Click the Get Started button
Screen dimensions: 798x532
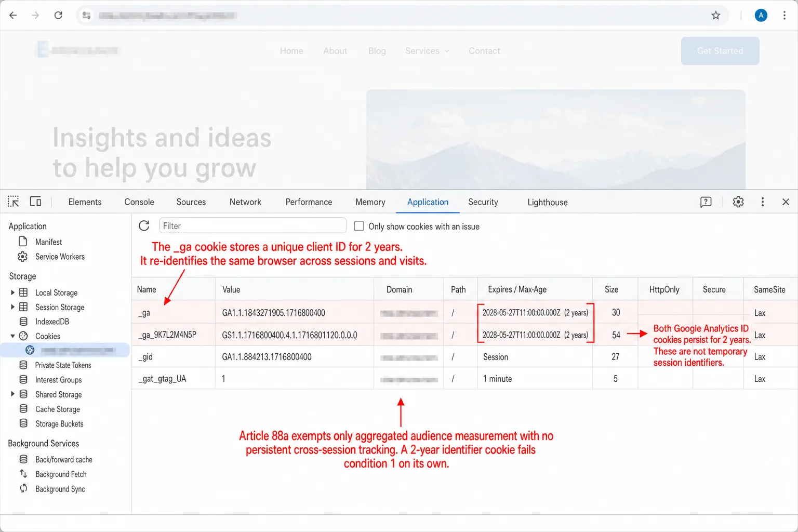pos(720,51)
